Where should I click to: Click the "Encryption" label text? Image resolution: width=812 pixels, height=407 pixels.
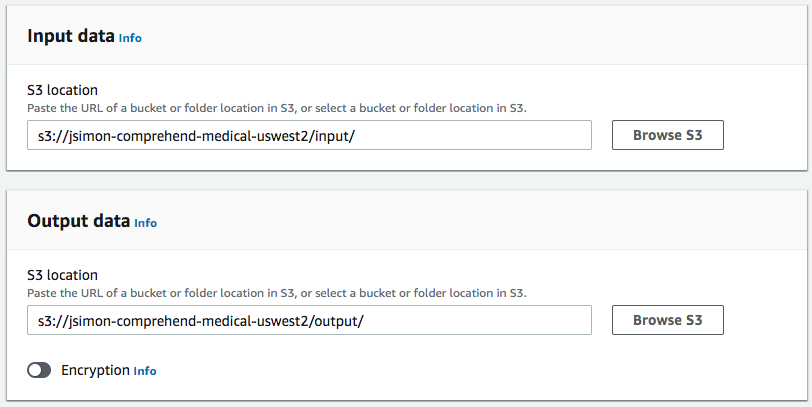[96, 370]
